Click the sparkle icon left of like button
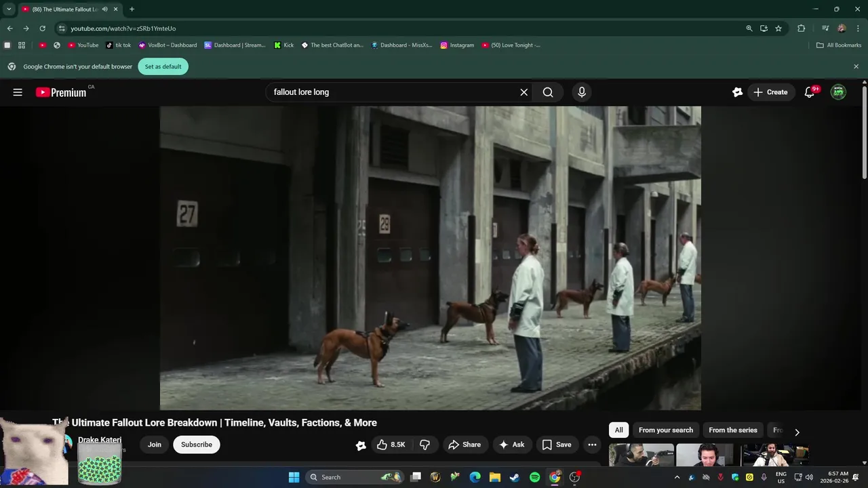The height and width of the screenshot is (488, 868). coord(361,445)
